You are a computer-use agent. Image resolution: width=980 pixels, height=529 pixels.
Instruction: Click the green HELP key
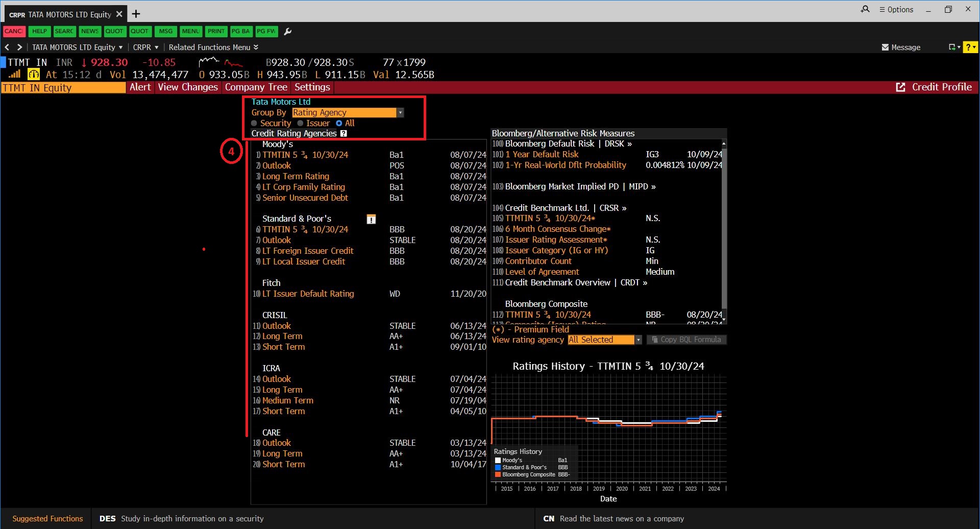39,31
